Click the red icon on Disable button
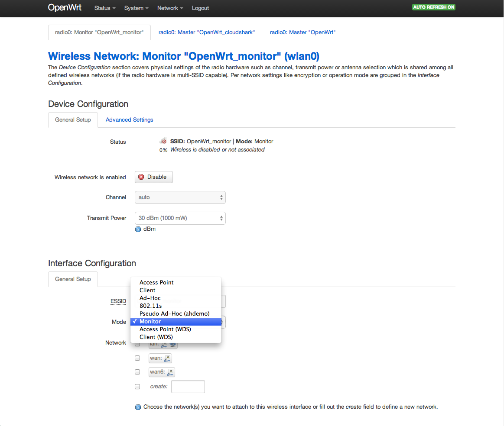The width and height of the screenshot is (504, 426). [141, 177]
